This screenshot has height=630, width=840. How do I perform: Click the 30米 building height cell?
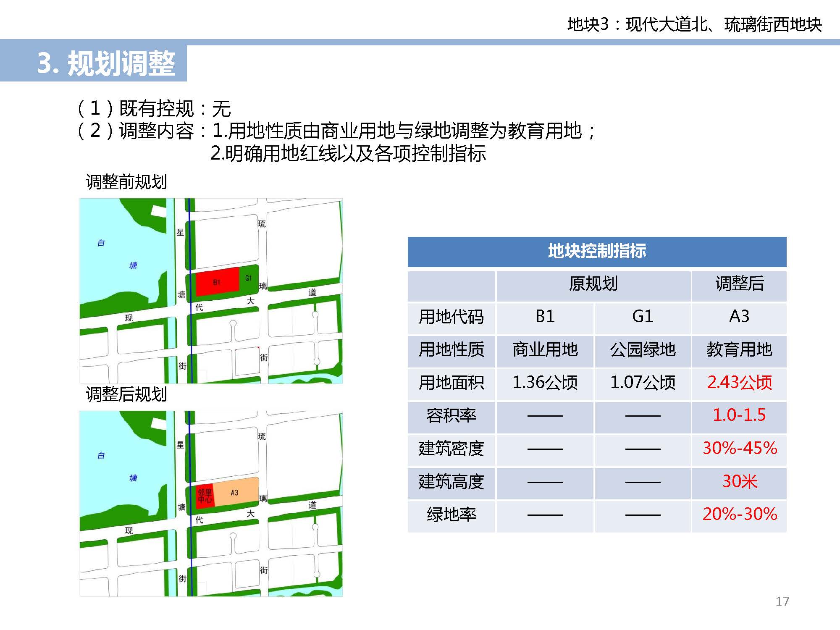coord(739,481)
